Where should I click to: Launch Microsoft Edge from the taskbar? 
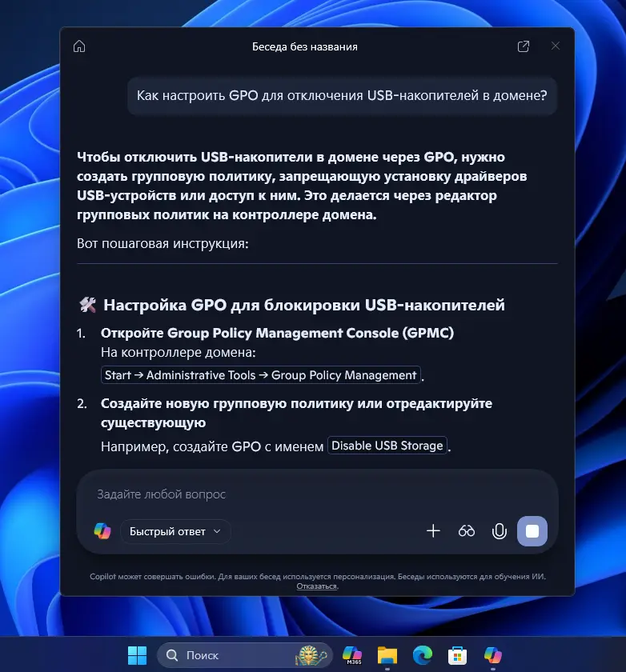pyautogui.click(x=423, y=656)
